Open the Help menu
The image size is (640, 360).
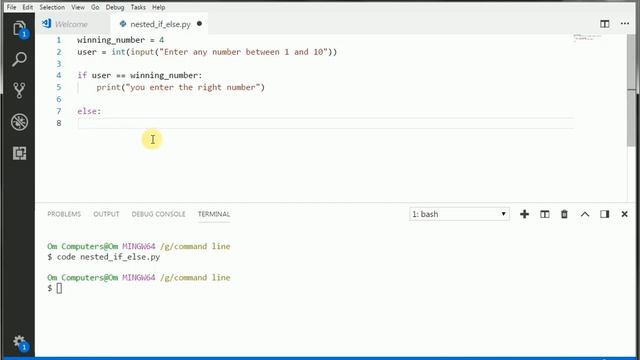point(158,7)
